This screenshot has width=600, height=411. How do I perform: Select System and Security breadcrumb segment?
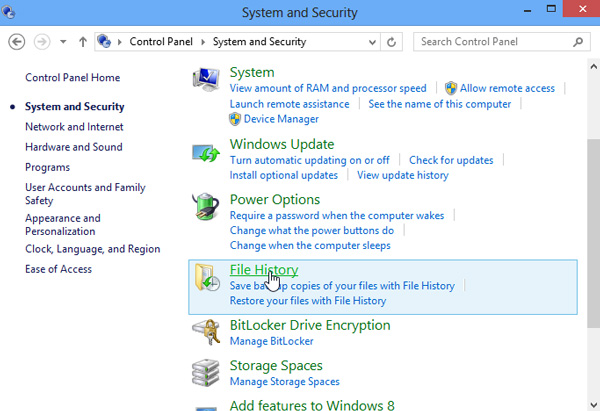pos(259,41)
